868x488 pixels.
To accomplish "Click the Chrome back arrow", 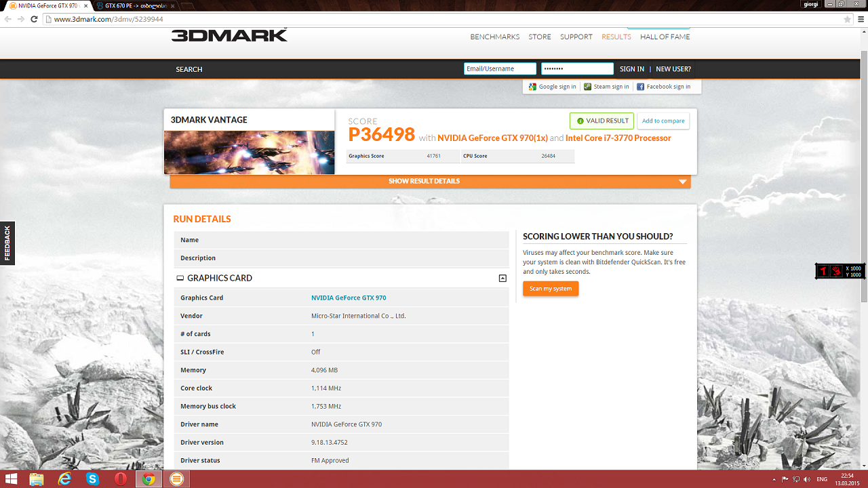I will [8, 19].
